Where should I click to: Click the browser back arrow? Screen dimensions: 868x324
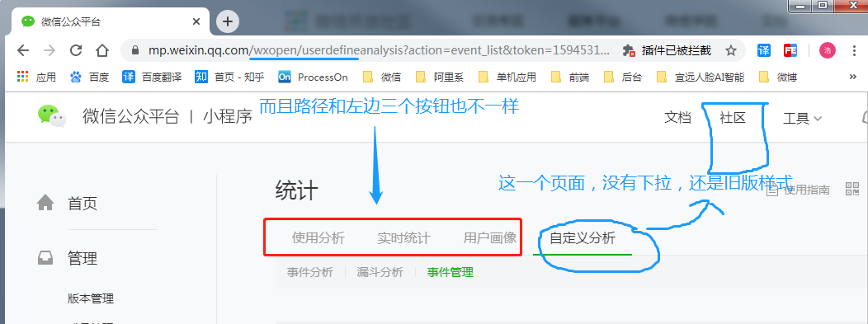(x=23, y=51)
